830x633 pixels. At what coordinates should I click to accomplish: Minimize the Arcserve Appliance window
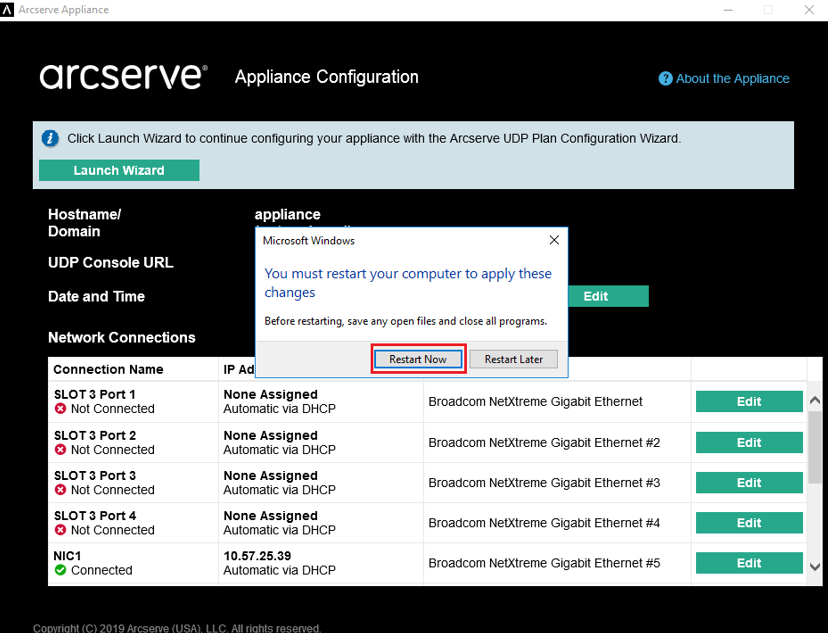click(x=728, y=10)
